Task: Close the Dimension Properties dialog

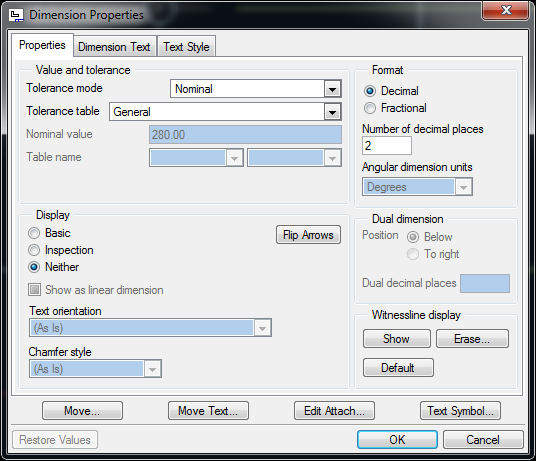Action: click(506, 10)
